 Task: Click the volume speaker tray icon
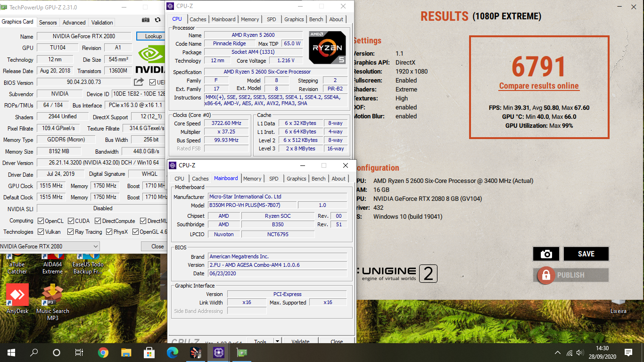click(x=580, y=353)
